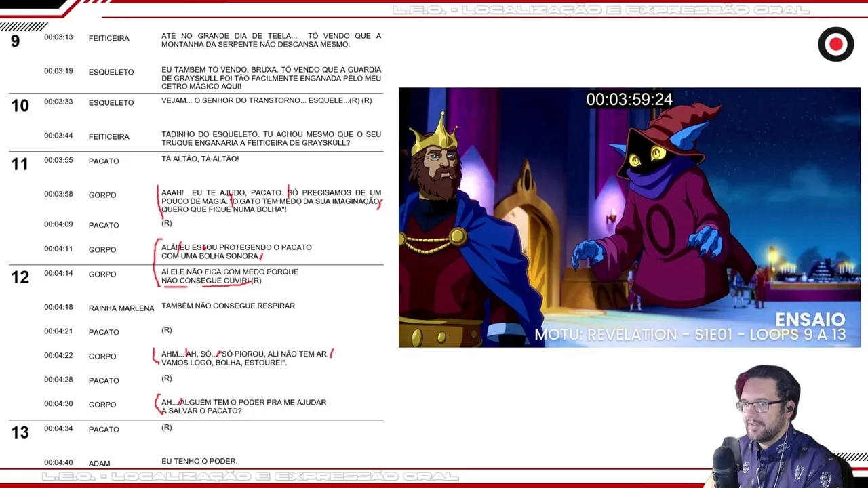
Task: Click timecode 00:03:58 in the script
Action: coord(58,194)
